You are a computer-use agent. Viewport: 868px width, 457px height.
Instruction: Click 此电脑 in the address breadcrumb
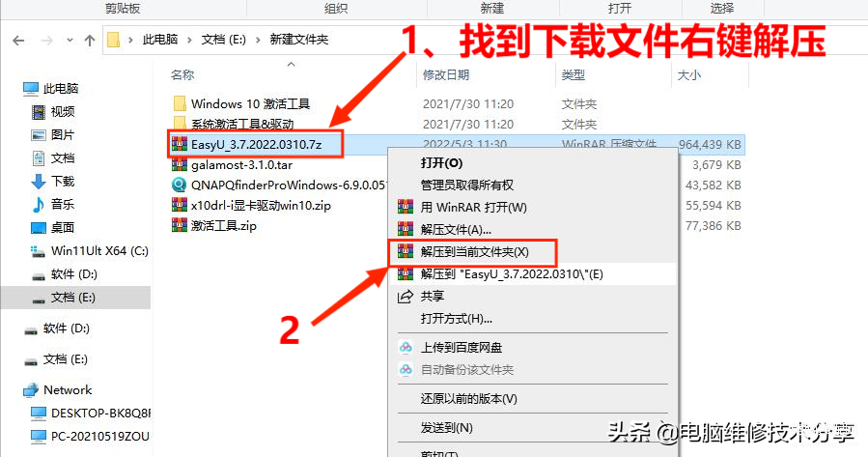(160, 40)
